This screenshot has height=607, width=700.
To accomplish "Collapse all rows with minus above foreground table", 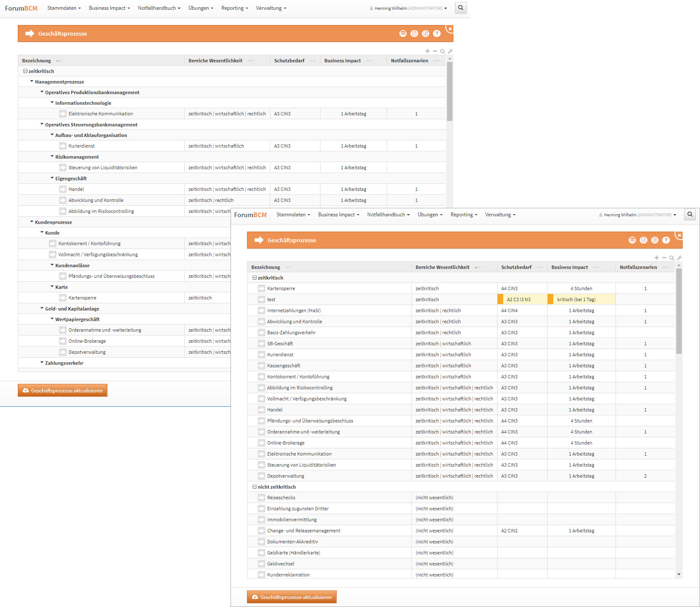I will 664,258.
